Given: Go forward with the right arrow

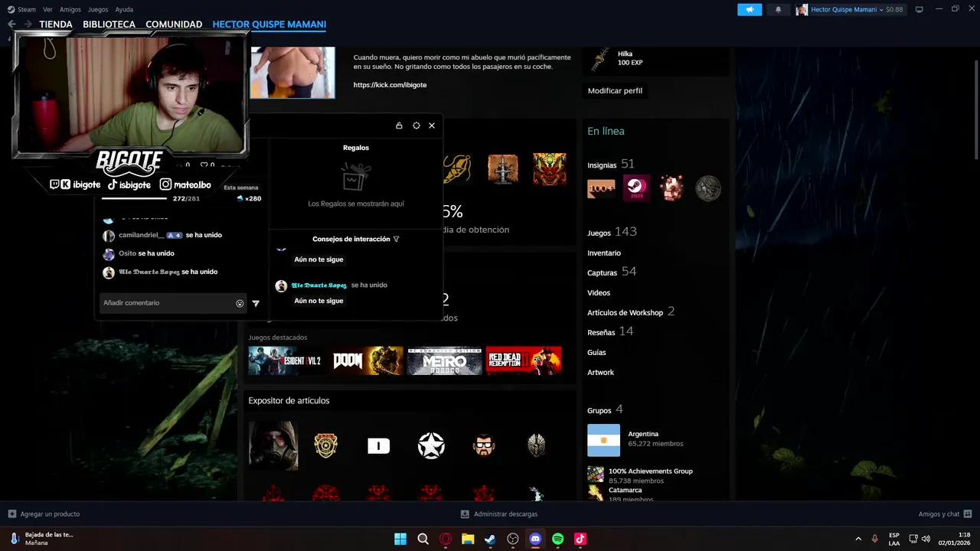Looking at the screenshot, I should click(28, 24).
